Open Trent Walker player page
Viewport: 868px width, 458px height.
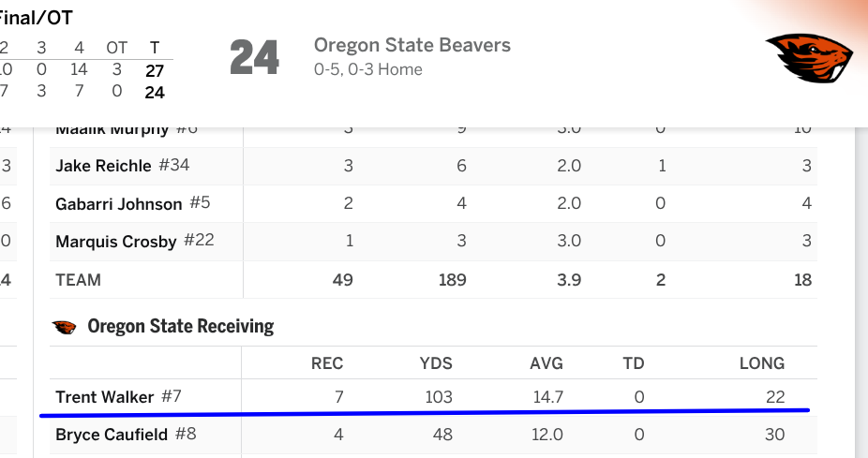point(104,397)
